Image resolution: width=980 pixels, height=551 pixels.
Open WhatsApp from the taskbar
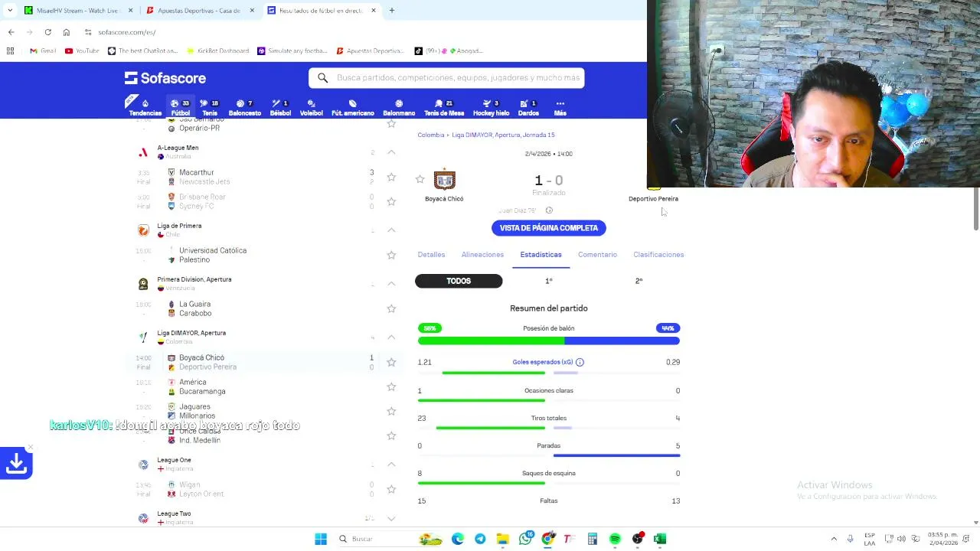(x=525, y=539)
